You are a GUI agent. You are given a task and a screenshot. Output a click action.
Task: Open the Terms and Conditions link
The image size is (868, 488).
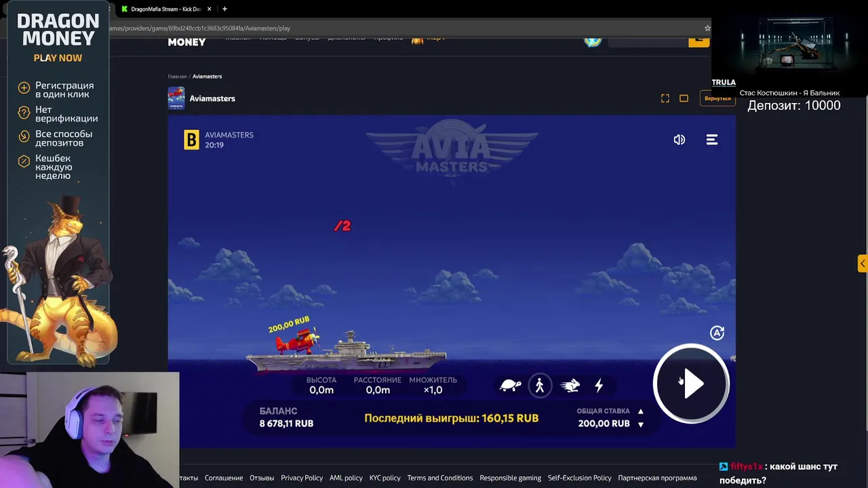click(440, 478)
